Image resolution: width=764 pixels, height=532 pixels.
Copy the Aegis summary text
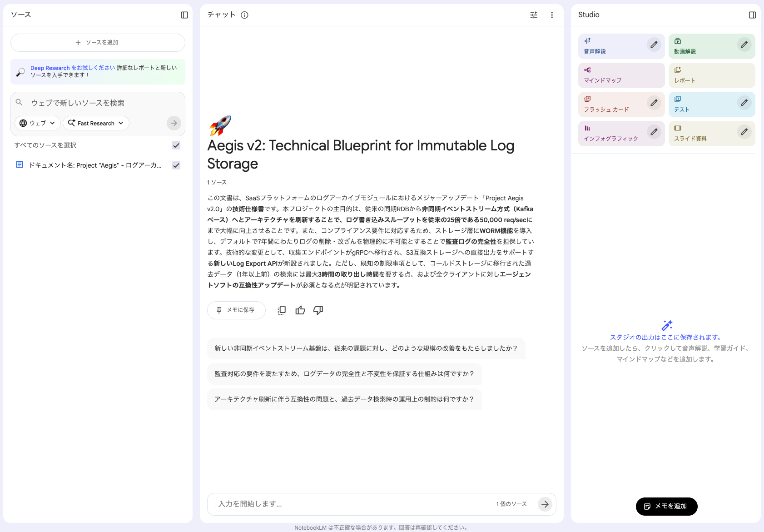click(x=281, y=310)
